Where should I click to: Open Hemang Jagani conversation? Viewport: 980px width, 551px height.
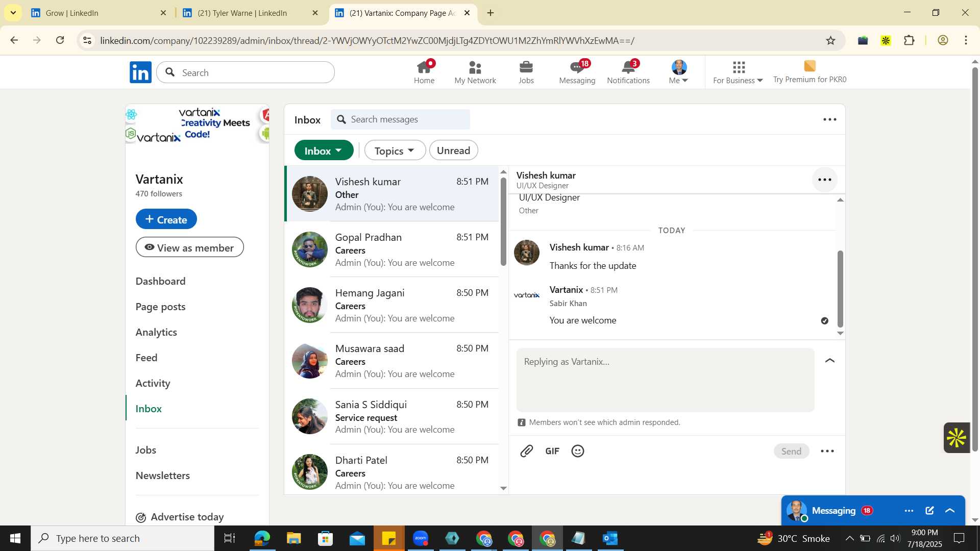(x=392, y=305)
